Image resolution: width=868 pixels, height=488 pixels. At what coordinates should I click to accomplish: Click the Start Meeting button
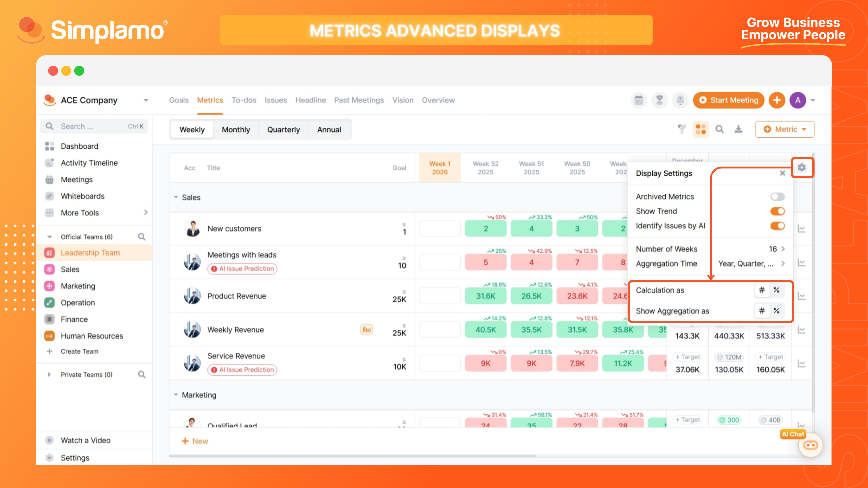(x=729, y=100)
